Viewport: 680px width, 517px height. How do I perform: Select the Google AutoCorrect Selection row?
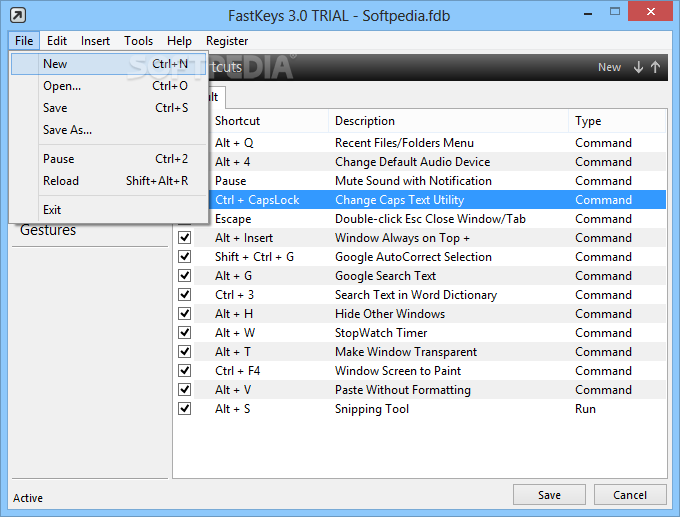pos(420,257)
